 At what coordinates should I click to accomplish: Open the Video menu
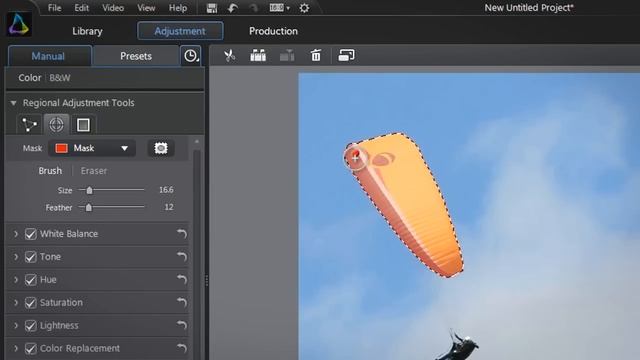[113, 8]
